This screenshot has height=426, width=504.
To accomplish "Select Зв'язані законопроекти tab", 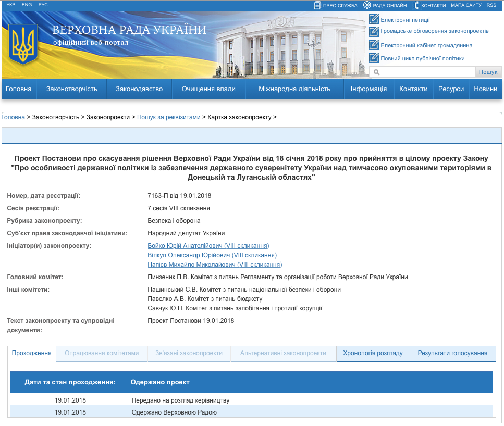I will point(189,353).
